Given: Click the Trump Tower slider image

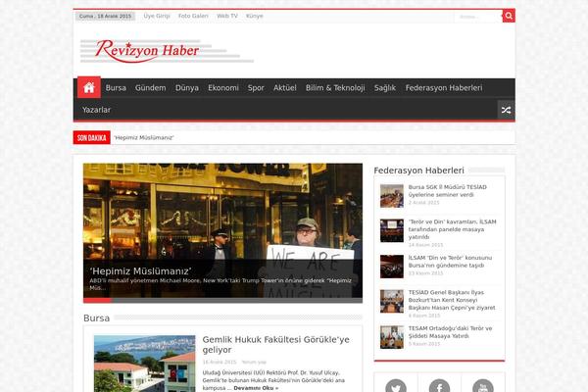Looking at the screenshot, I should 222,212.
